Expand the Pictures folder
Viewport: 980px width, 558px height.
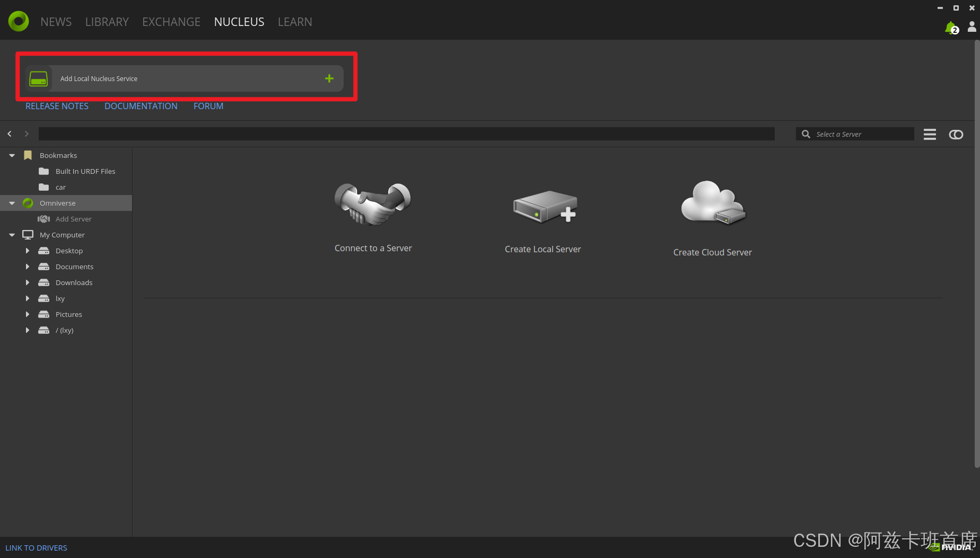tap(28, 314)
